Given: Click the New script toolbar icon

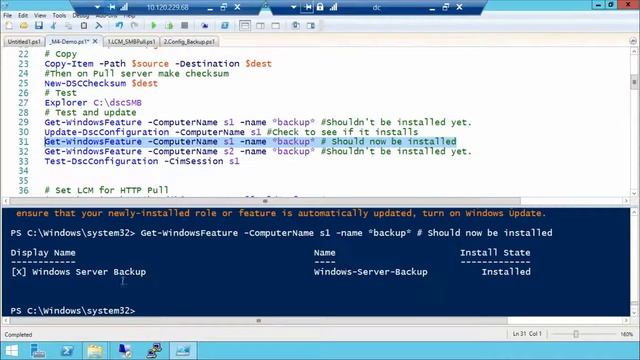Looking at the screenshot, I should (x=9, y=26).
